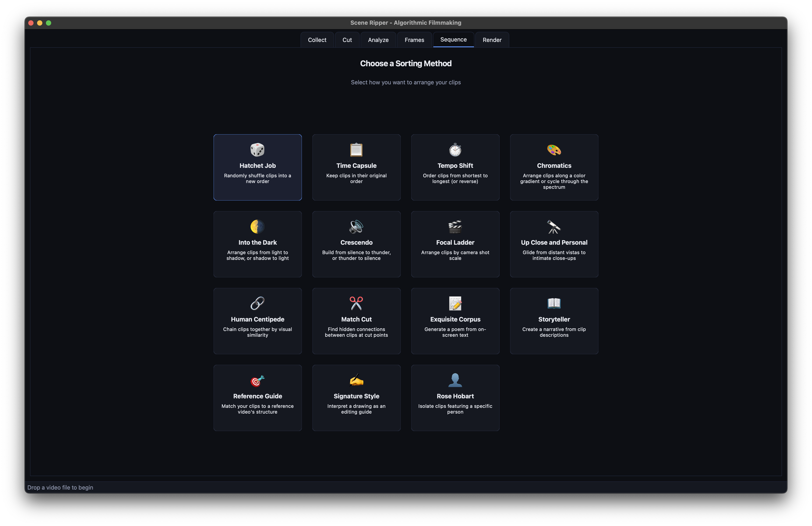This screenshot has height=526, width=812.
Task: Switch to the Collect tab
Action: coord(317,40)
